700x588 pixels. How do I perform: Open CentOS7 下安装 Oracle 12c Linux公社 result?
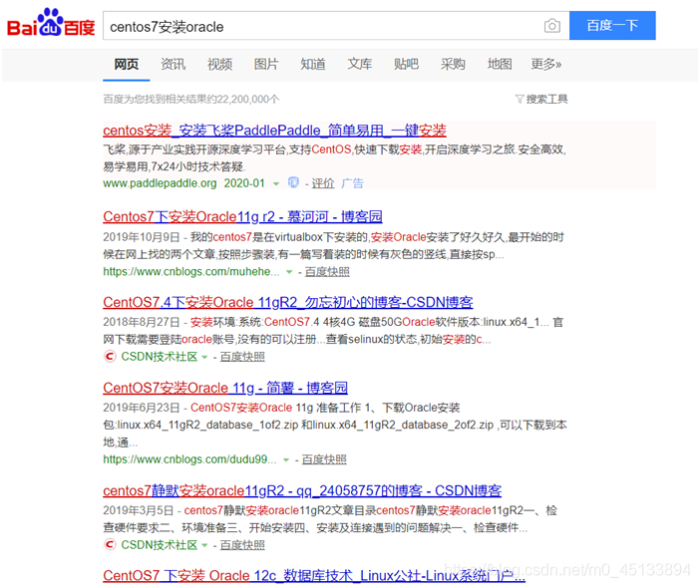(x=314, y=575)
